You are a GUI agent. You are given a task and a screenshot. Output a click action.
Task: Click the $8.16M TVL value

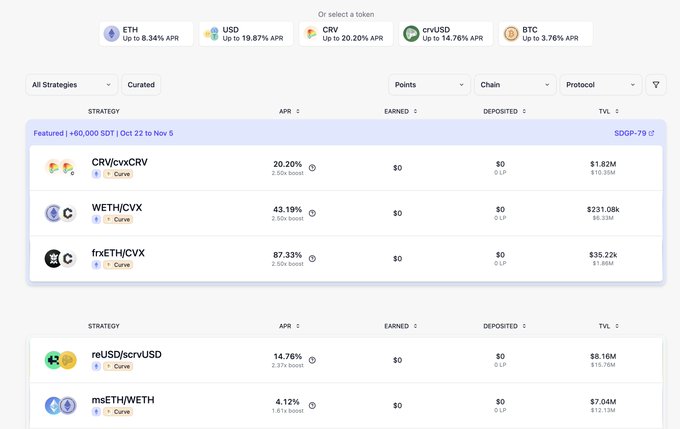point(603,356)
